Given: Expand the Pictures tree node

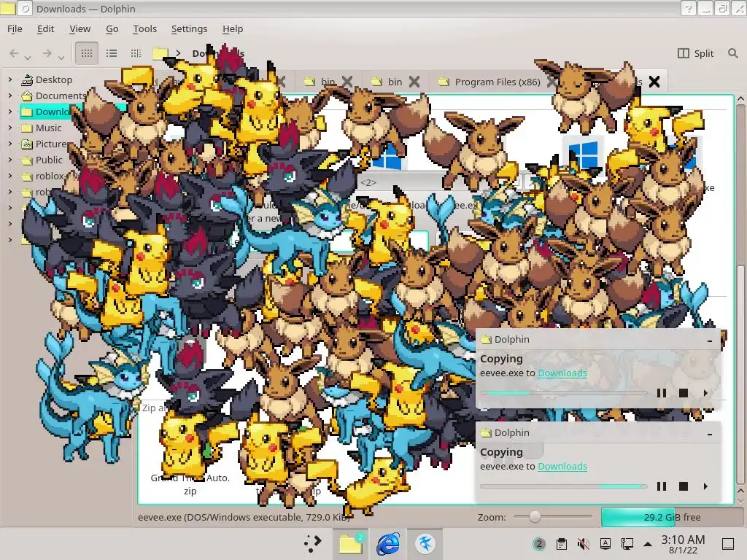Looking at the screenshot, I should coord(10,144).
